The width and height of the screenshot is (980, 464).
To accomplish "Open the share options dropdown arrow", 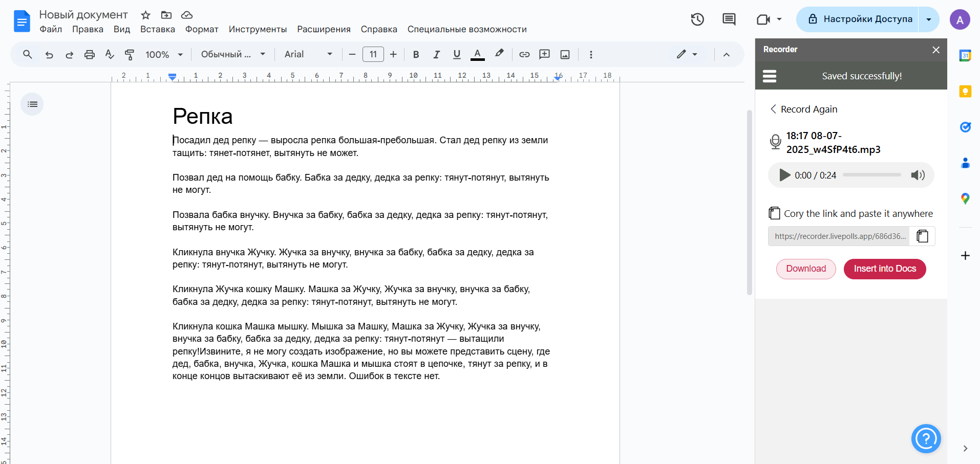I will coord(929,19).
